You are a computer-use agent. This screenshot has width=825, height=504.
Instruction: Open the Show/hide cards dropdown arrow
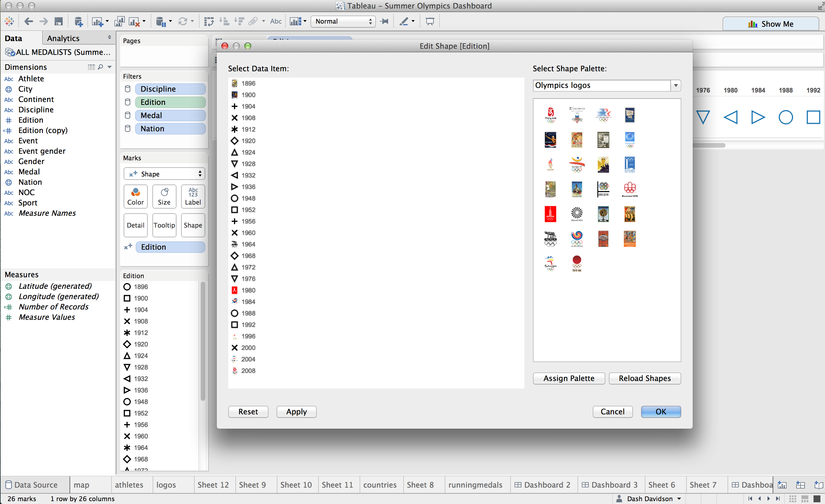305,22
